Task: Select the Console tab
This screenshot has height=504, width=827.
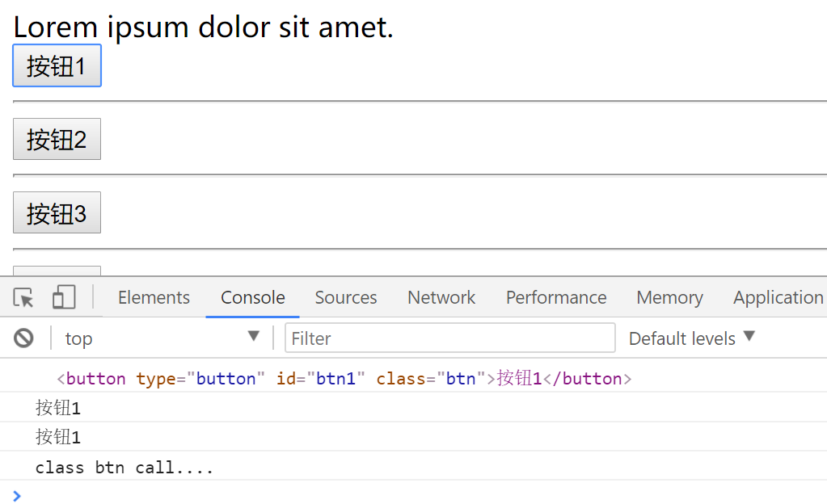Action: 253,298
